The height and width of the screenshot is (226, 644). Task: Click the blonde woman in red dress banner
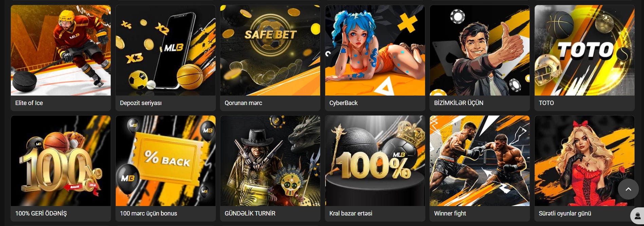[x=585, y=161]
